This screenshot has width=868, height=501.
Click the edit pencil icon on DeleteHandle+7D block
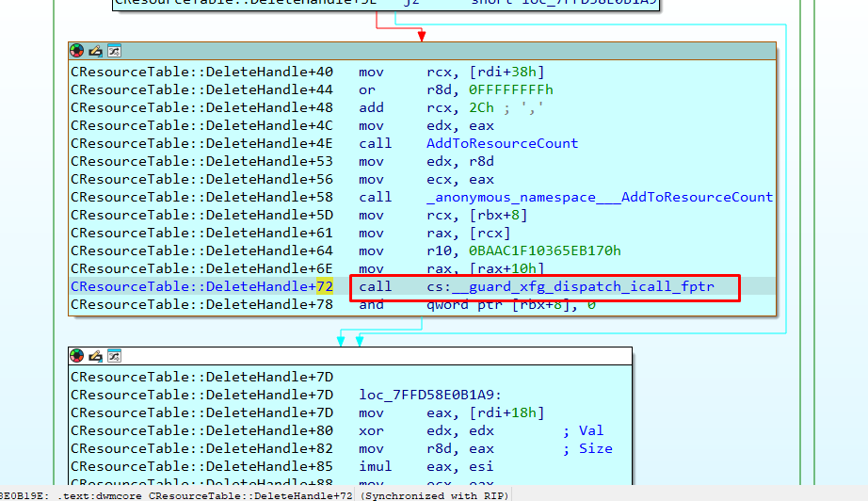pyautogui.click(x=95, y=356)
